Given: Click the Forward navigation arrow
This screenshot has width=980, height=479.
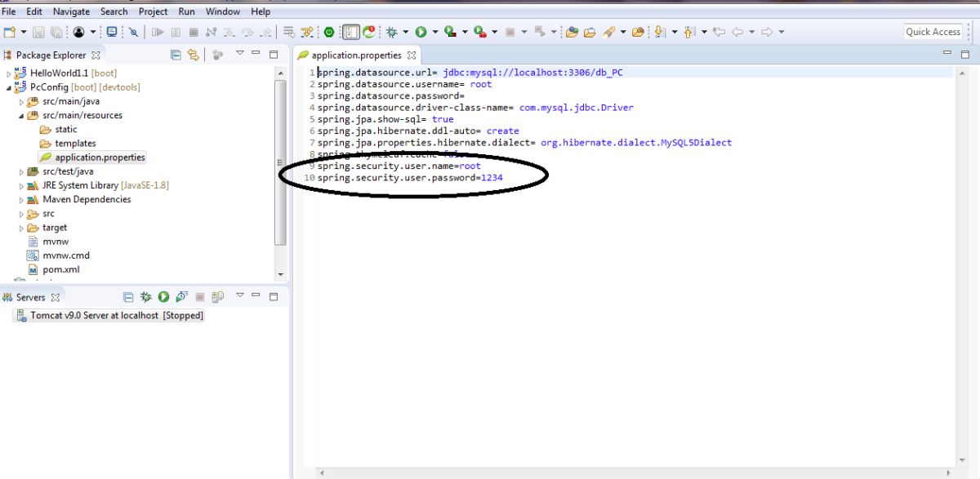Looking at the screenshot, I should [x=767, y=32].
